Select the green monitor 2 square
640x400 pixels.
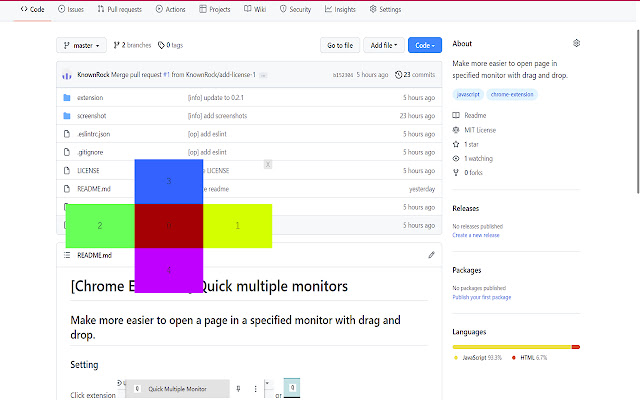(x=100, y=226)
